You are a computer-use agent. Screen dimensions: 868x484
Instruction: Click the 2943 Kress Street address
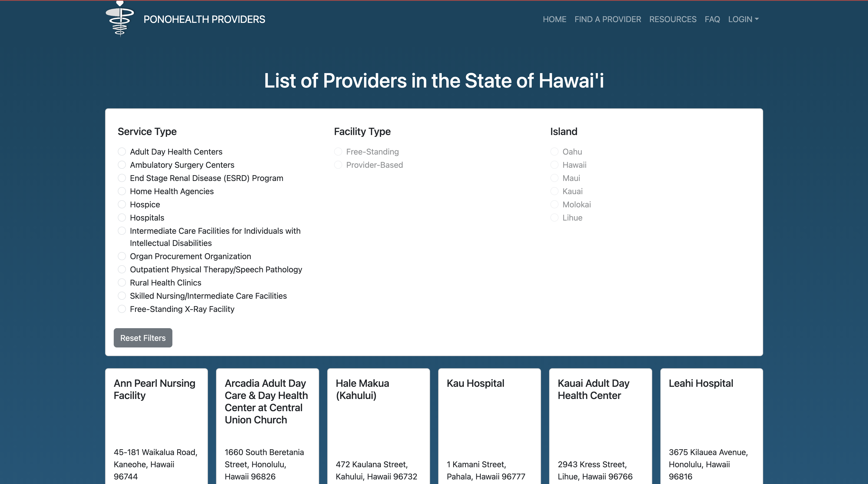pos(595,471)
